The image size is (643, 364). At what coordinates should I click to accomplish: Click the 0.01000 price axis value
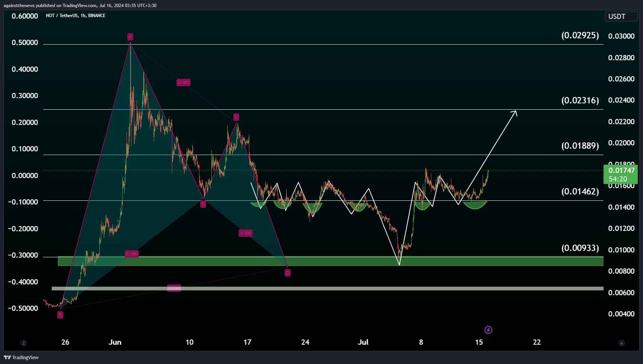[621, 250]
